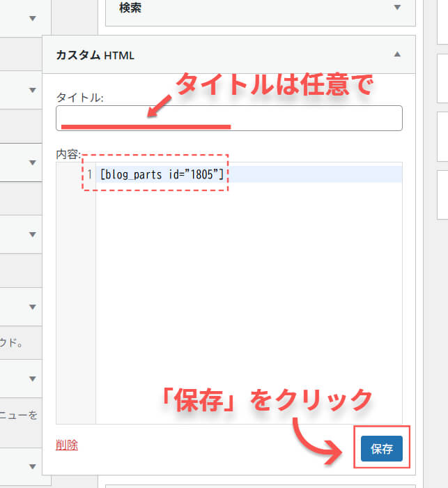448x488 pixels.
Task: Expand the 検索 widget arrow
Action: (x=397, y=8)
